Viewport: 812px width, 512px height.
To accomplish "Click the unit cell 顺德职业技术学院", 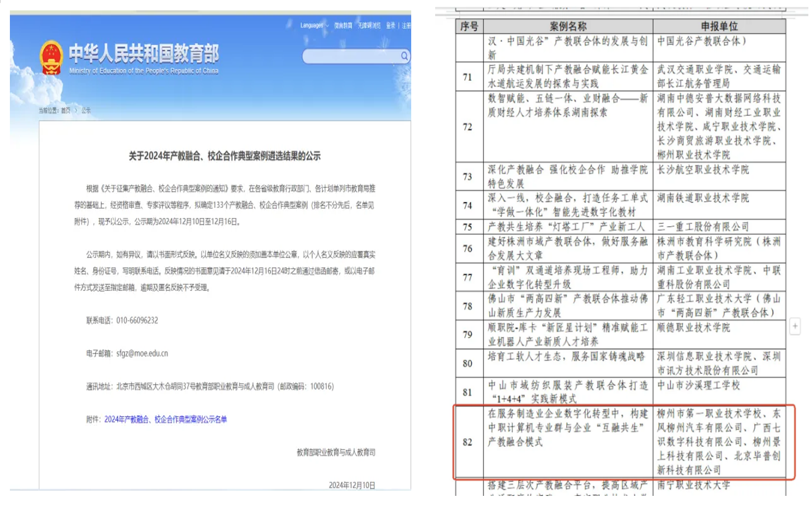I will coord(719,335).
